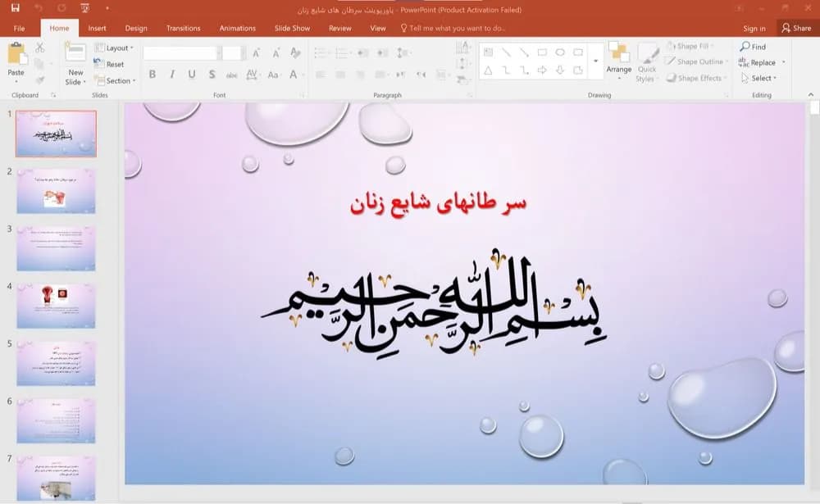This screenshot has width=820, height=504.
Task: Click the Save icon in the title bar
Action: (15, 8)
